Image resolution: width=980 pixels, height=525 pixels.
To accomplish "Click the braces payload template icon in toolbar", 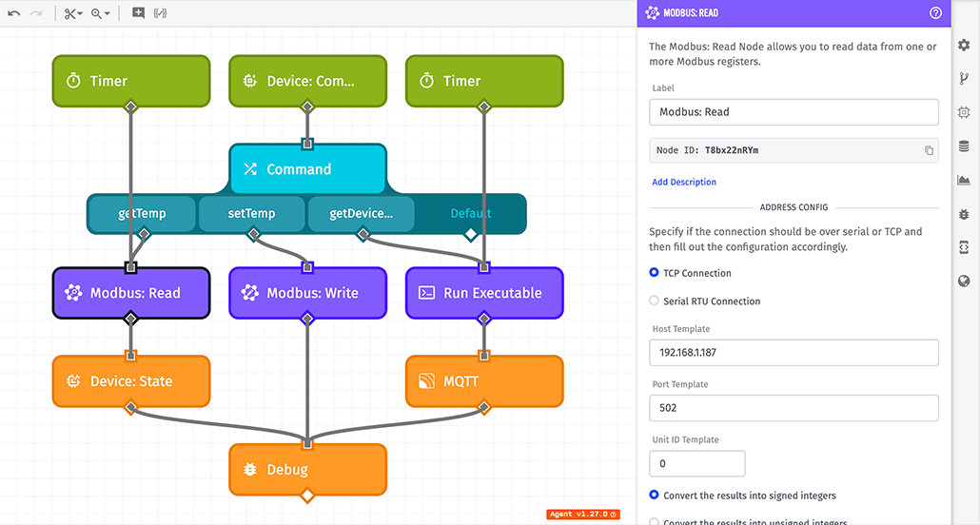I will coord(160,13).
